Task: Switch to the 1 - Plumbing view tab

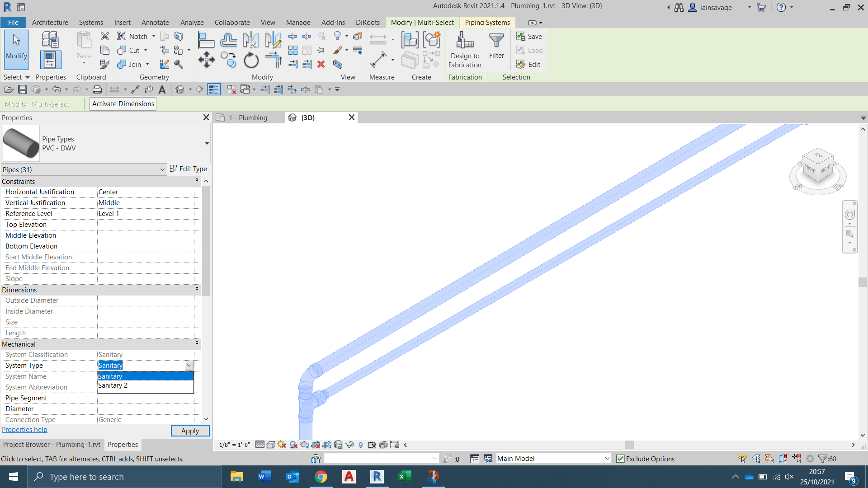Action: click(249, 117)
